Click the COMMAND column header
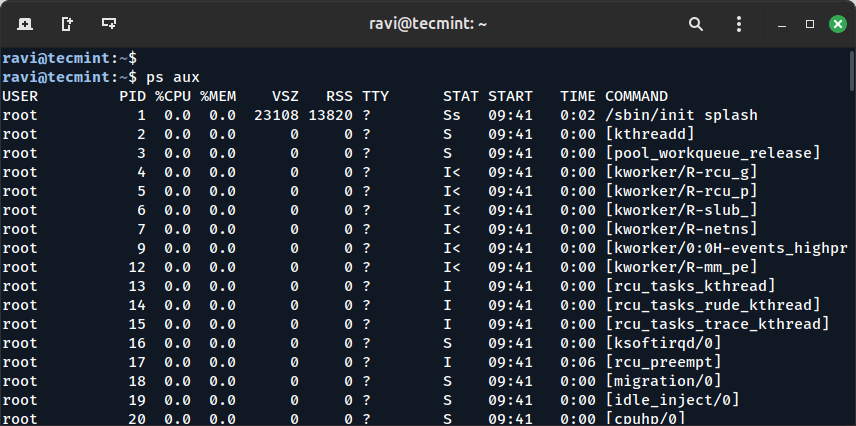 coord(636,96)
